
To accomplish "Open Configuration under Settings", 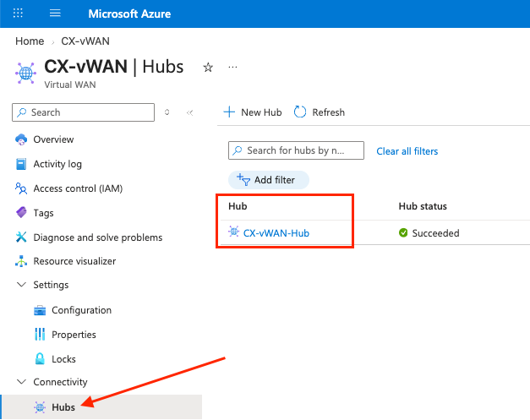I will [x=81, y=310].
